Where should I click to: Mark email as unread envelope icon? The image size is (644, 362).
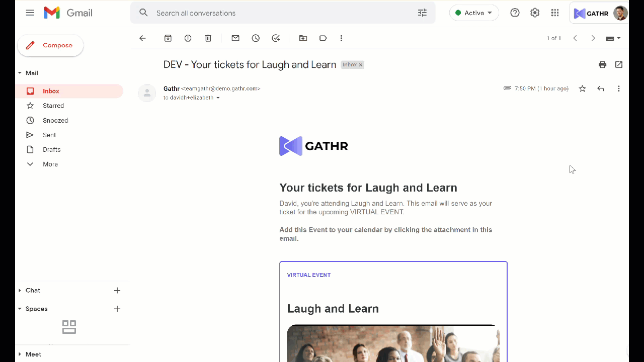coord(235,38)
